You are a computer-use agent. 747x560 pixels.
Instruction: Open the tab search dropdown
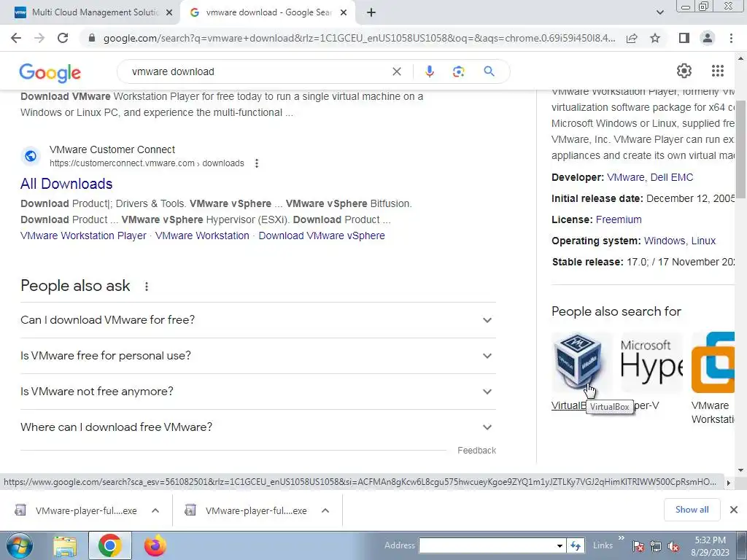point(659,13)
